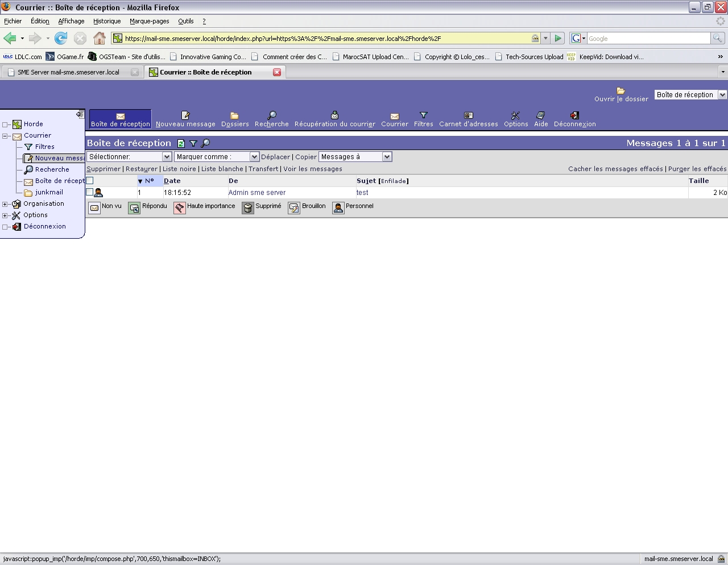Screen dimensions: 728x565
Task: Click the Restaurer link
Action: point(142,169)
